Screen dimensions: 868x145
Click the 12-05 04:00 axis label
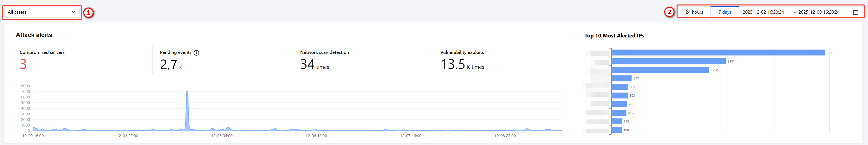[221, 136]
